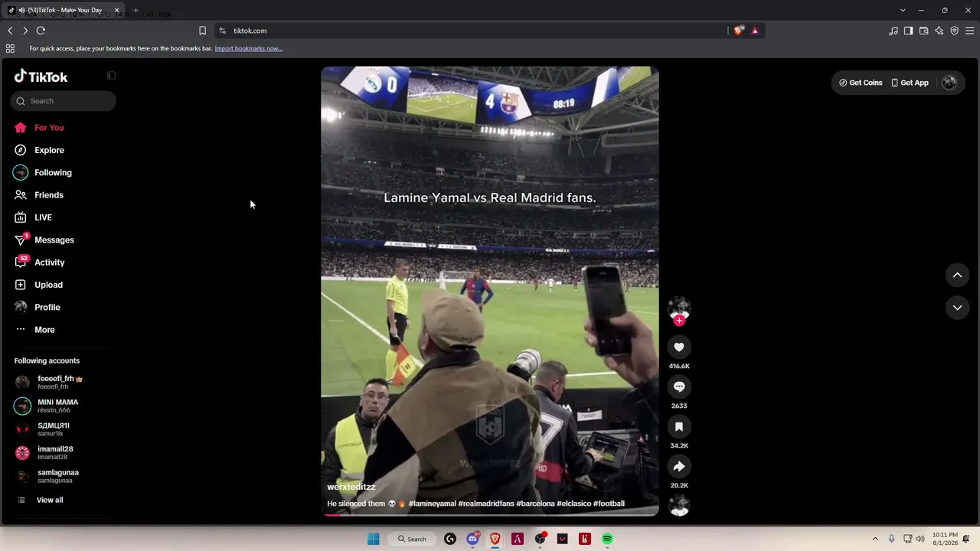Go to the previous video

(957, 275)
